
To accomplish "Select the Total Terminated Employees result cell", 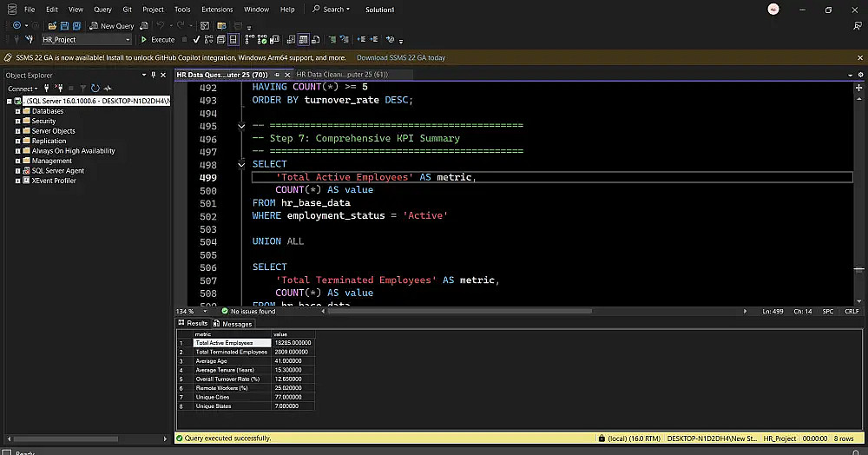I will coord(231,352).
